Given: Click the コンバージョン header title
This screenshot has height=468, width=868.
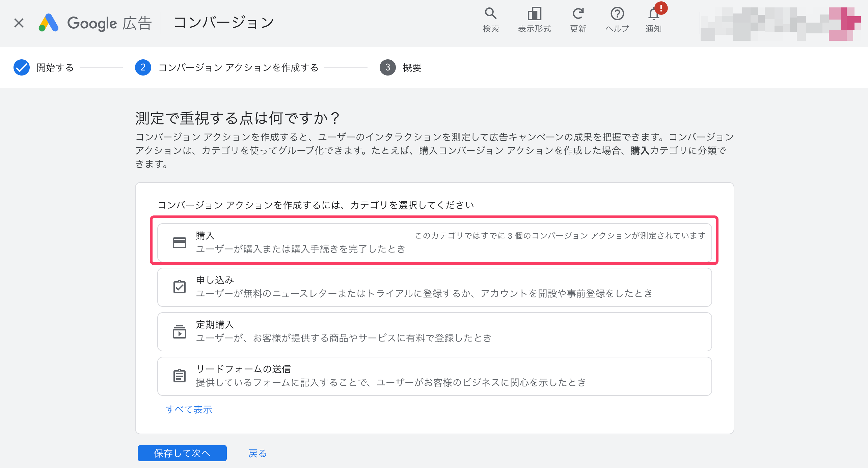Looking at the screenshot, I should pos(224,22).
